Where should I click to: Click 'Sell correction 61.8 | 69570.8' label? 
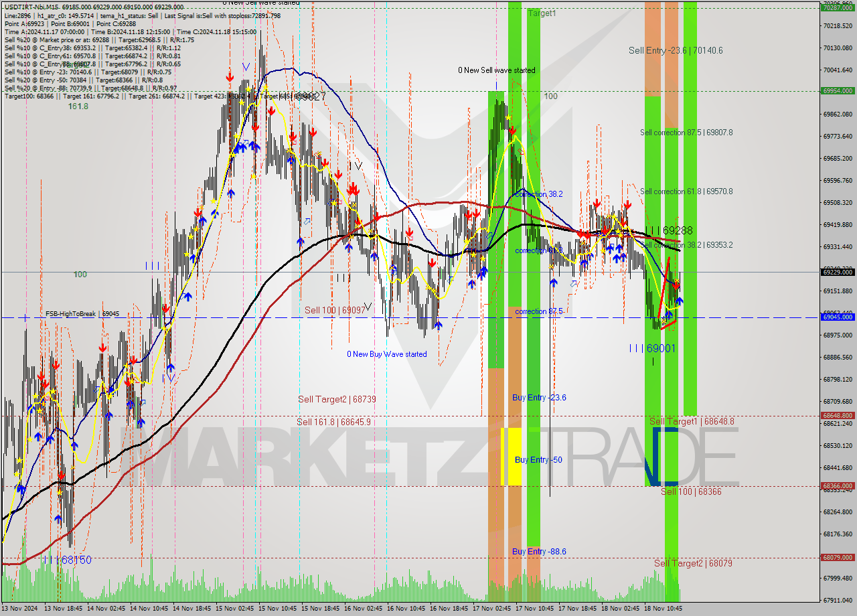pos(686,191)
